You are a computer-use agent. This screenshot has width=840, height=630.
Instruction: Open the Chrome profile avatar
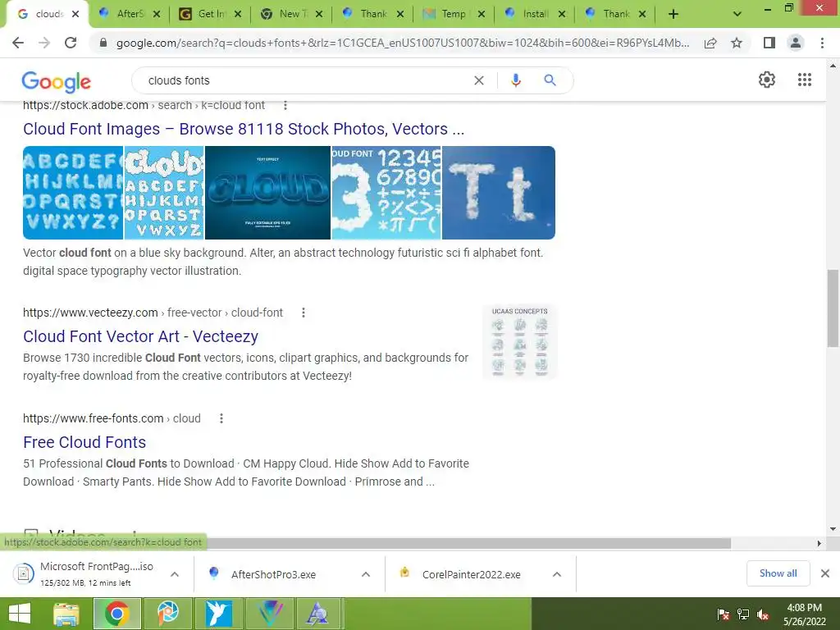click(796, 43)
